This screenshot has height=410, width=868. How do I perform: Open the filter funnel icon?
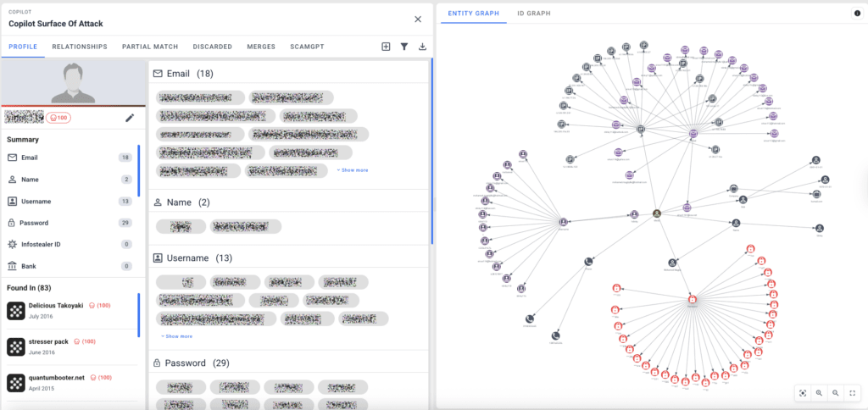(x=404, y=47)
